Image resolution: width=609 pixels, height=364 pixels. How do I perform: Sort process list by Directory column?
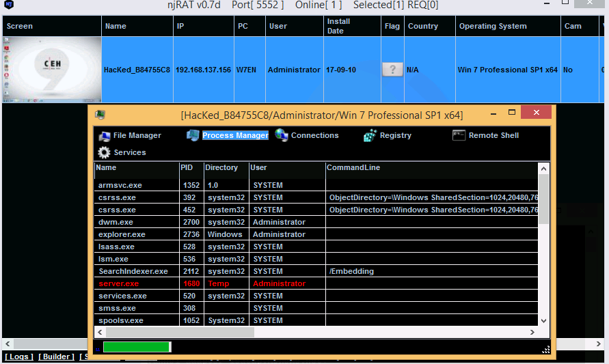tap(226, 167)
